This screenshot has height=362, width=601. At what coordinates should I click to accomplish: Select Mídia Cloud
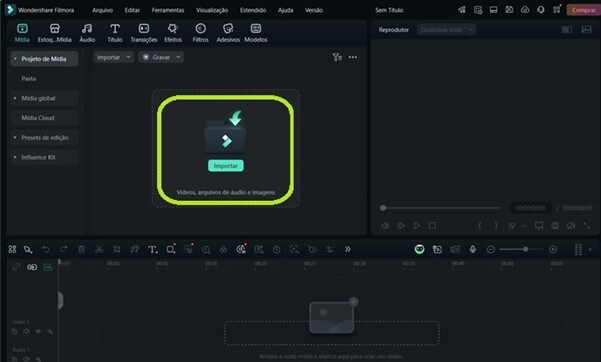coord(44,118)
